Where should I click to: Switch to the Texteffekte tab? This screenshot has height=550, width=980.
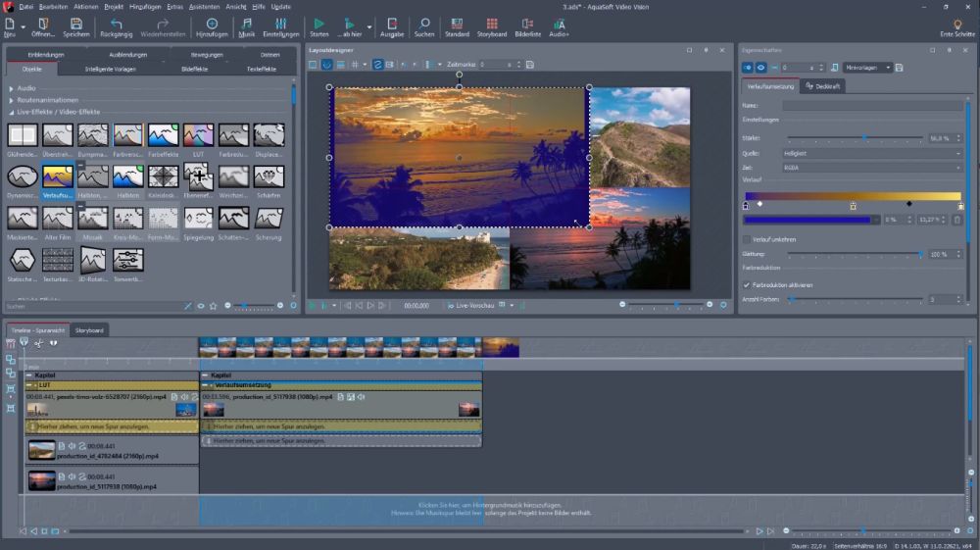point(261,70)
